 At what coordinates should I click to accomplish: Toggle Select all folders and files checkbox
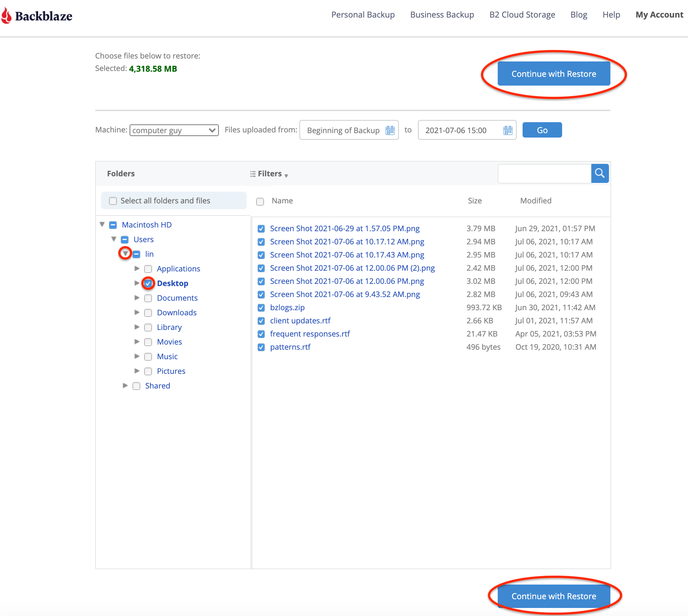click(113, 201)
